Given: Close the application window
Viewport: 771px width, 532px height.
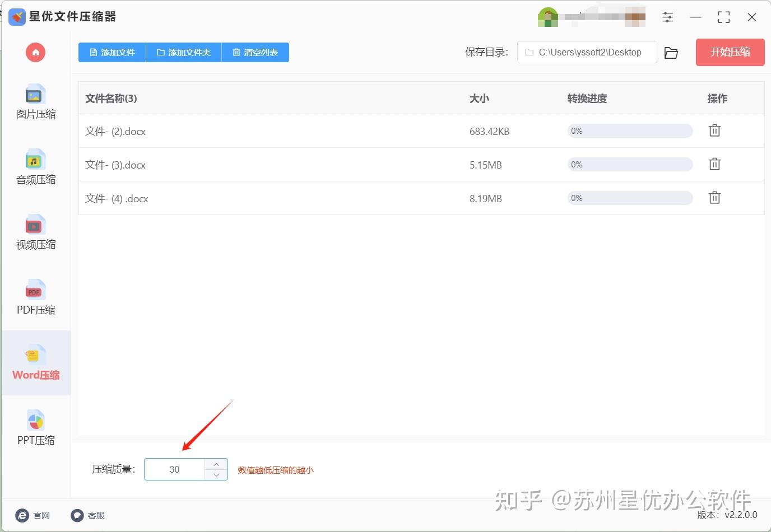Looking at the screenshot, I should click(752, 17).
